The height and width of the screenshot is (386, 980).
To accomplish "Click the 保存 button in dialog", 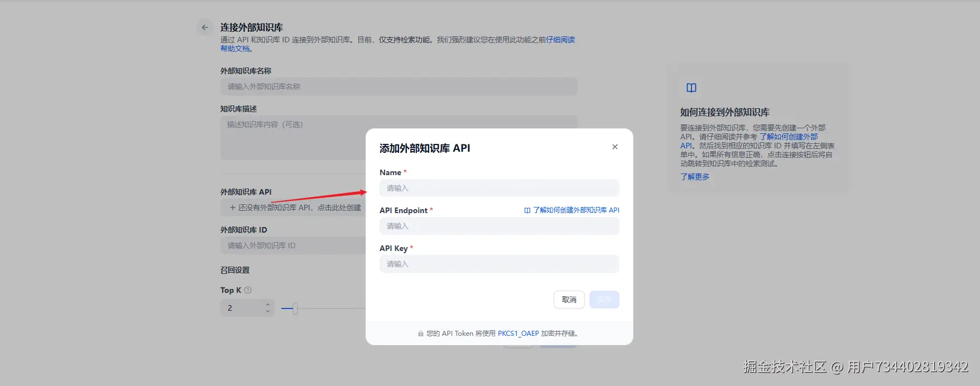I will [604, 300].
